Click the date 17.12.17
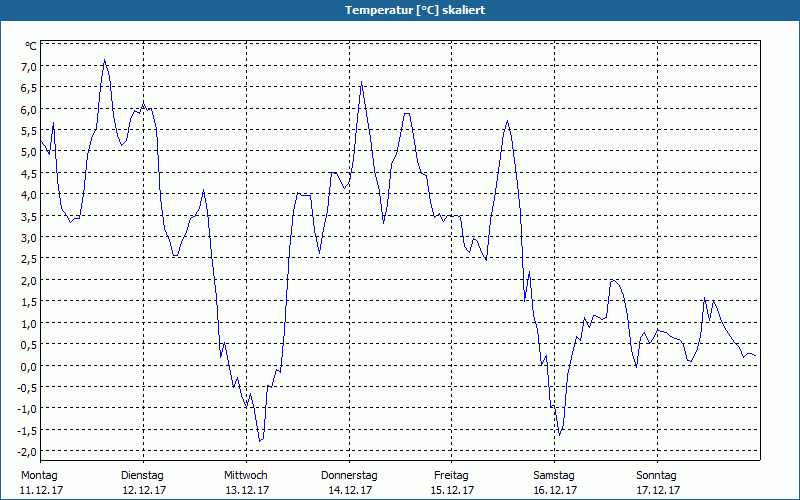This screenshot has width=800, height=500. tap(658, 490)
